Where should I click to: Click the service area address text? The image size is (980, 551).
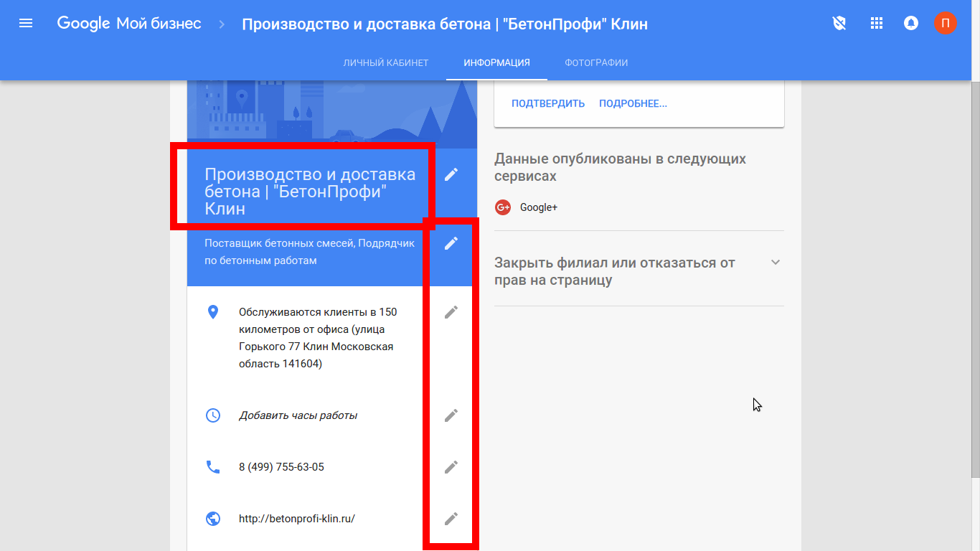coord(318,338)
